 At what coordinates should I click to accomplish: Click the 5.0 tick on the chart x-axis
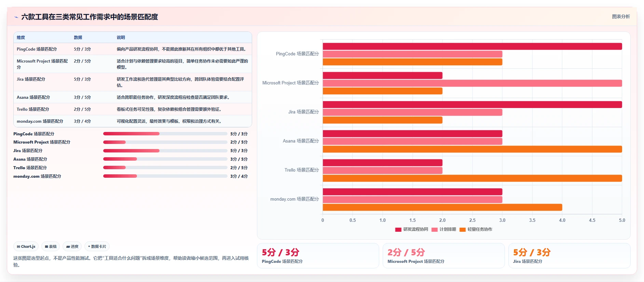pyautogui.click(x=622, y=220)
